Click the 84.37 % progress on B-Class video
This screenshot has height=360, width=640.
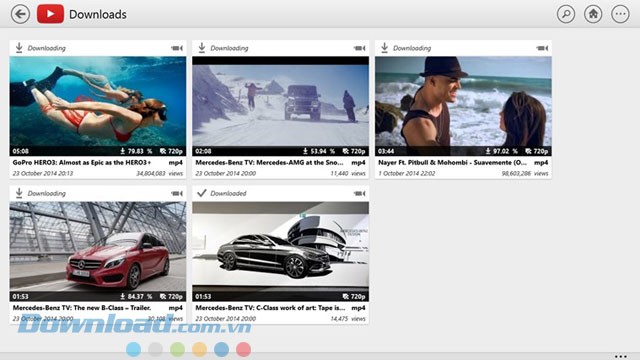click(136, 296)
